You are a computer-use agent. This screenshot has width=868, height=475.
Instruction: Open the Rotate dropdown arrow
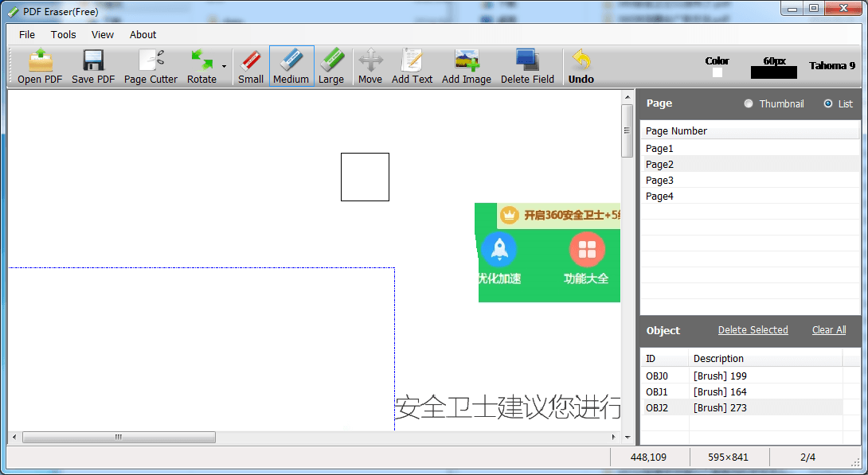pyautogui.click(x=225, y=66)
